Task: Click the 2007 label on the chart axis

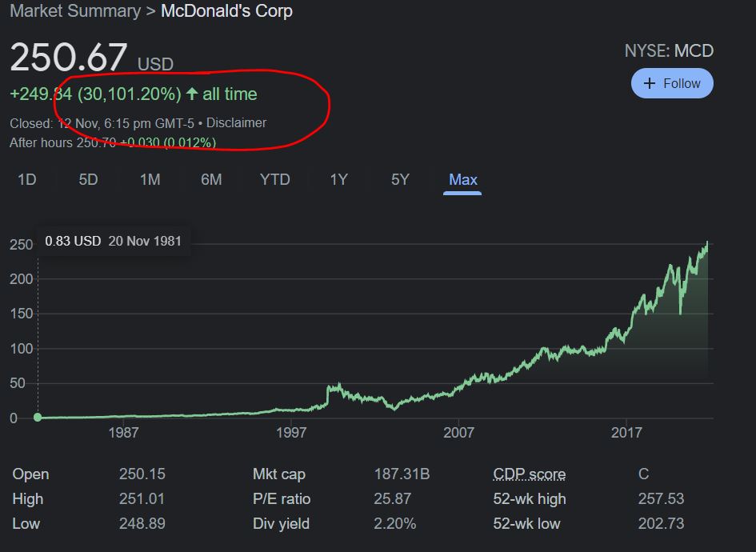Action: click(x=458, y=433)
